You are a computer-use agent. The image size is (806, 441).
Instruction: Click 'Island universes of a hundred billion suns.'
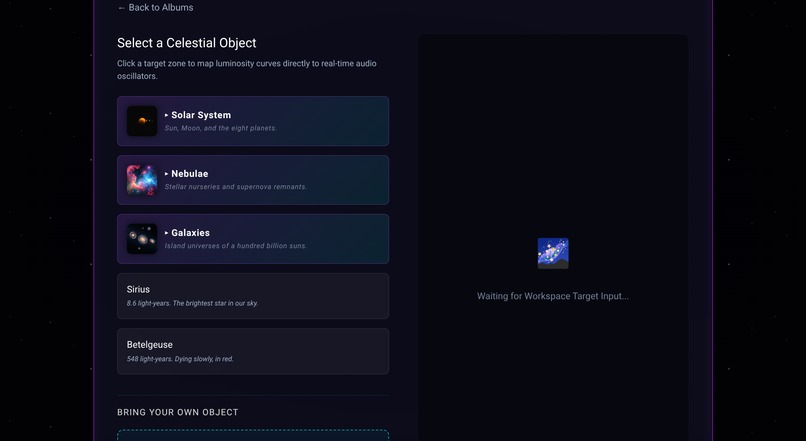(235, 246)
